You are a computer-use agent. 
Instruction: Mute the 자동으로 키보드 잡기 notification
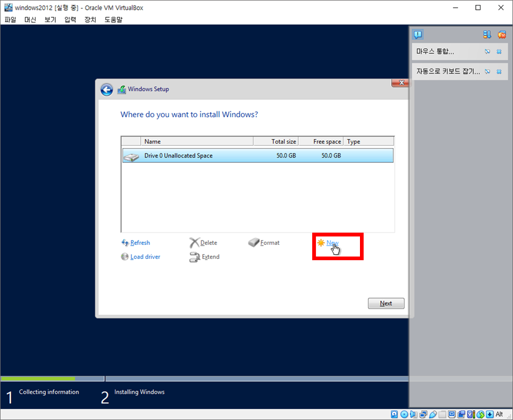(487, 72)
